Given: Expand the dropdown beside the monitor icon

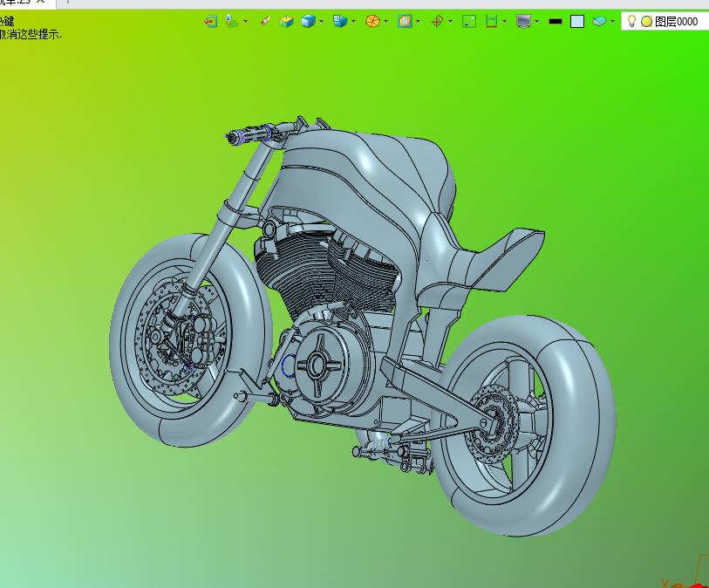Looking at the screenshot, I should pyautogui.click(x=536, y=21).
